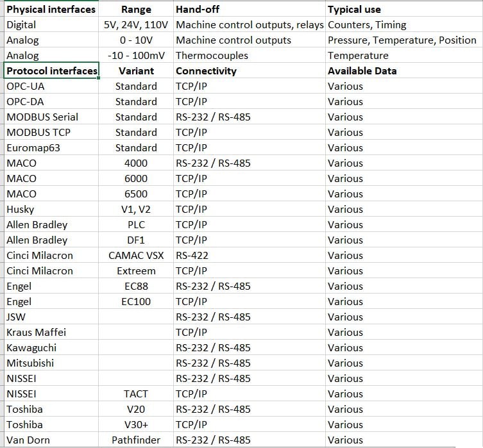Click the 'OPC-UA' protocol cell

[51, 86]
